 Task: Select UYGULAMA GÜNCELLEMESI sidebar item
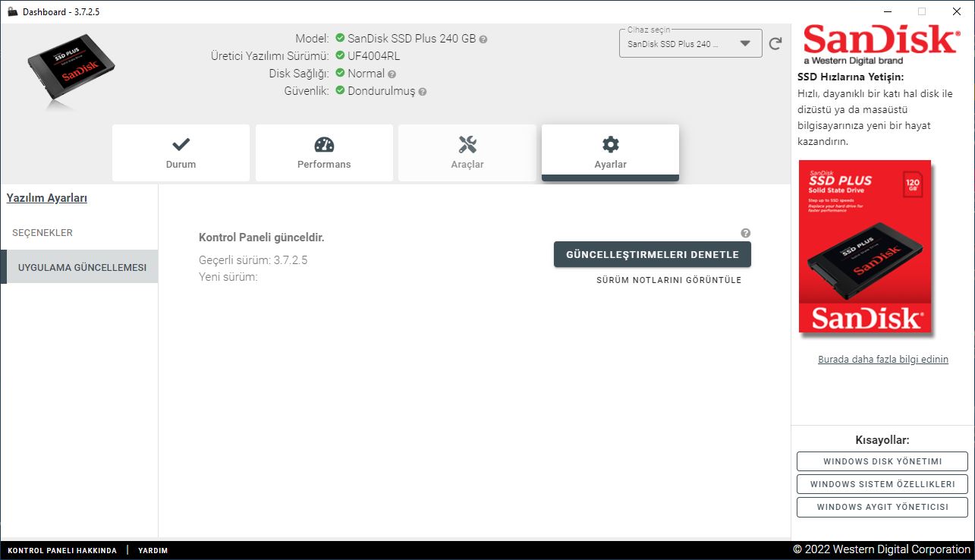[79, 267]
